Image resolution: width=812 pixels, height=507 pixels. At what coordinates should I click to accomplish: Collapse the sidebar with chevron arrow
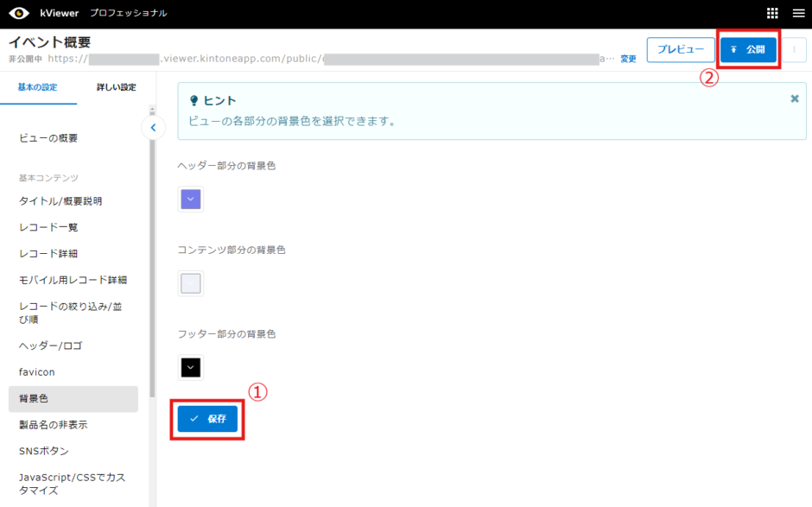153,128
